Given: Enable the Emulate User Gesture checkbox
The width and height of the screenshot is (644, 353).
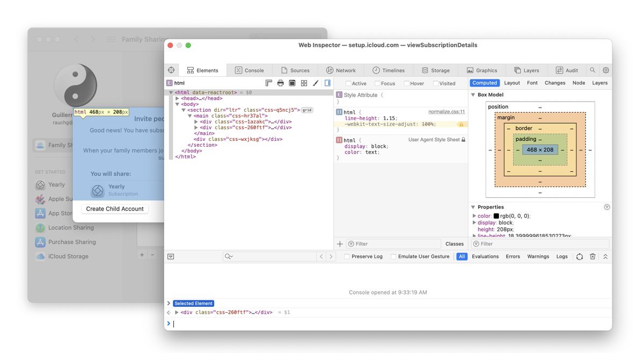Looking at the screenshot, I should 393,257.
